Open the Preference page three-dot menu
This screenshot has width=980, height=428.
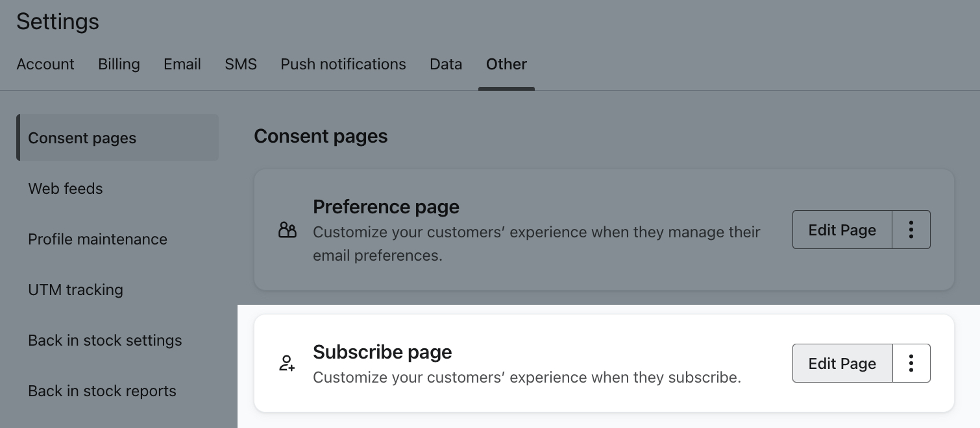911,230
